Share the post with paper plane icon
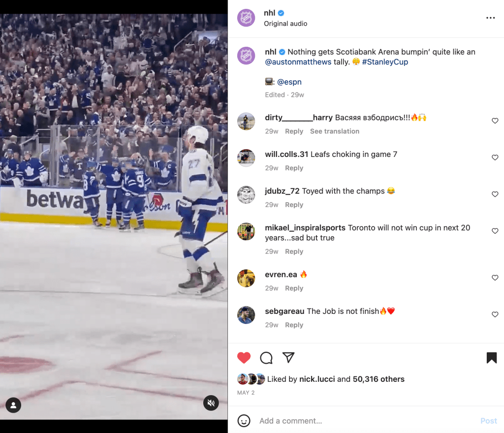This screenshot has height=433, width=504. (288, 358)
